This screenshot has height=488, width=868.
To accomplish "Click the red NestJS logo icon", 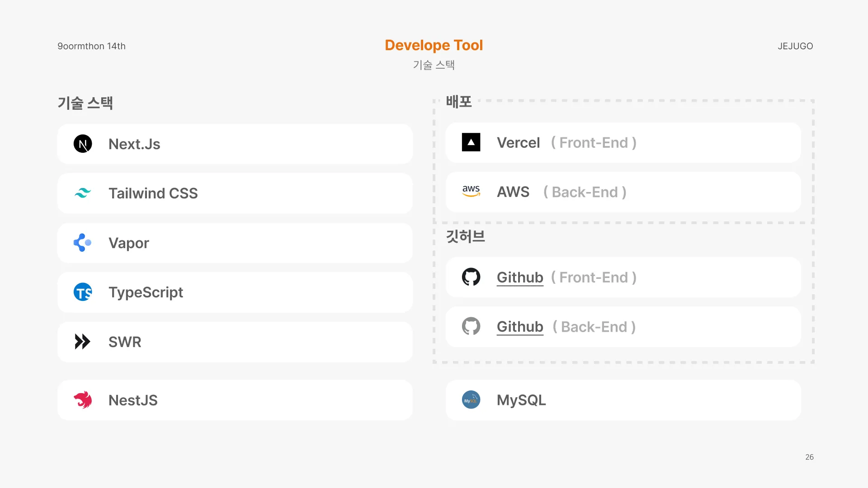I will point(83,400).
